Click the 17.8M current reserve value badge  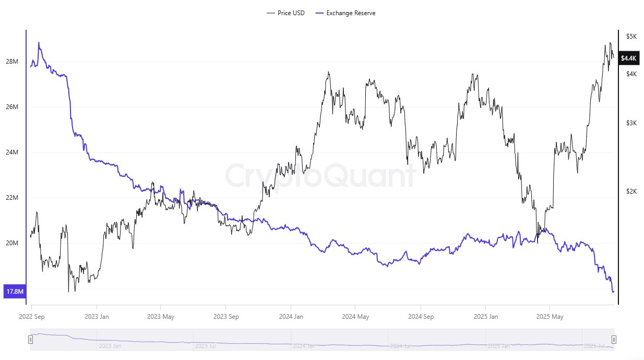point(14,292)
